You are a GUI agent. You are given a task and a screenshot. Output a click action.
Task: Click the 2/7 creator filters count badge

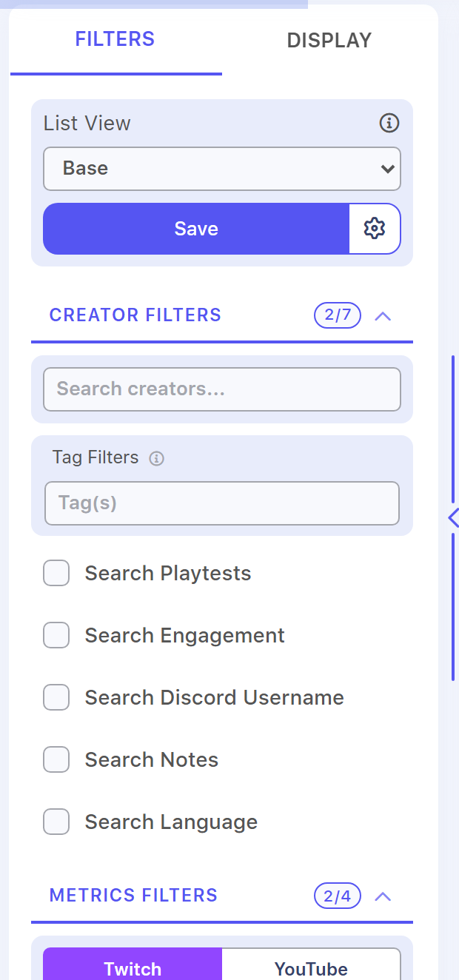[x=338, y=315]
